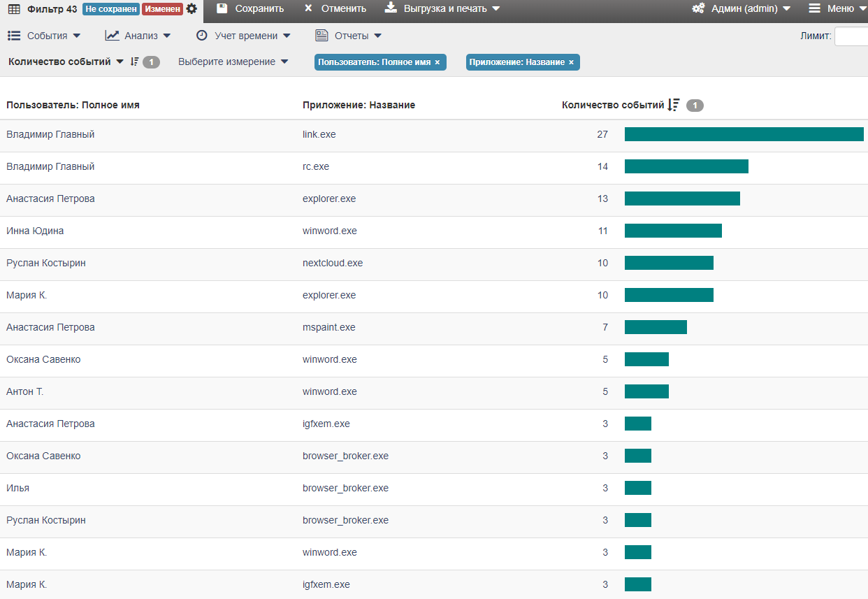Click the gear settings icon beside Фильтр 43
868x599 pixels.
pos(191,9)
